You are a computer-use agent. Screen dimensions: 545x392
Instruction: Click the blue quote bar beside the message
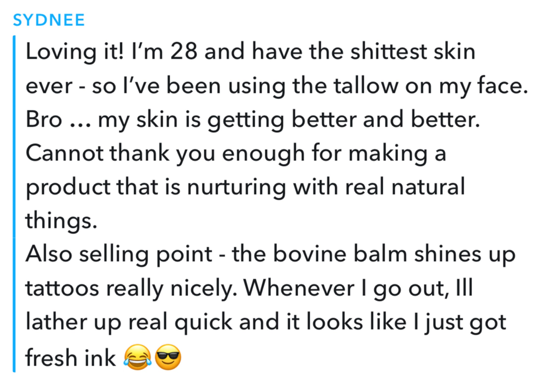[14, 203]
